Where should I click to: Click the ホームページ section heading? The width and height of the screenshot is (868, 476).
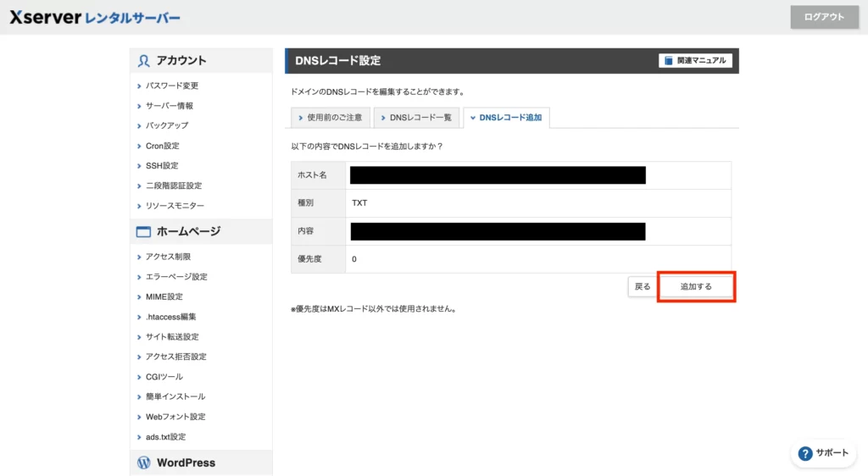pyautogui.click(x=188, y=231)
